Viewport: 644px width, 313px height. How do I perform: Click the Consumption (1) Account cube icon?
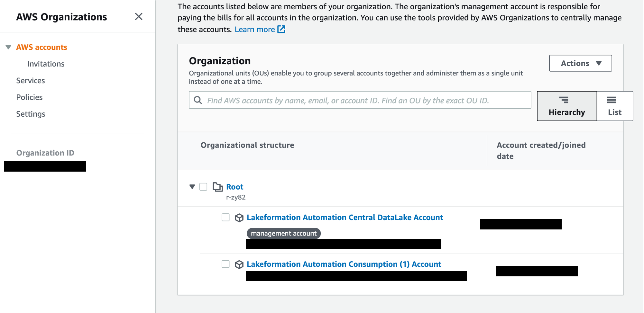tap(239, 264)
